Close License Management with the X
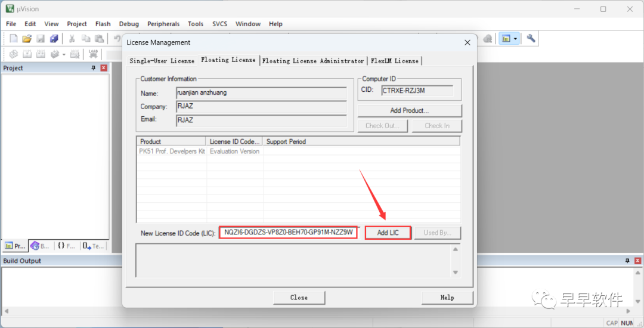This screenshot has width=644, height=328. coord(467,43)
